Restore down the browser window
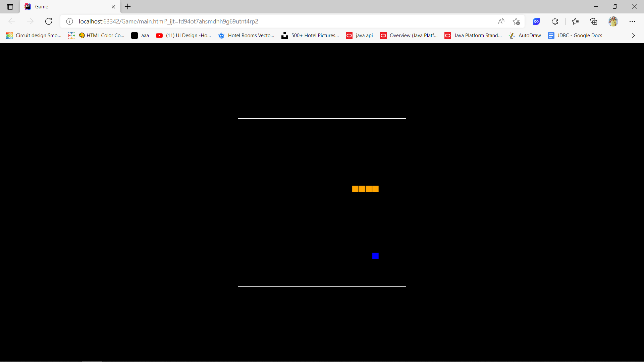 pos(615,7)
